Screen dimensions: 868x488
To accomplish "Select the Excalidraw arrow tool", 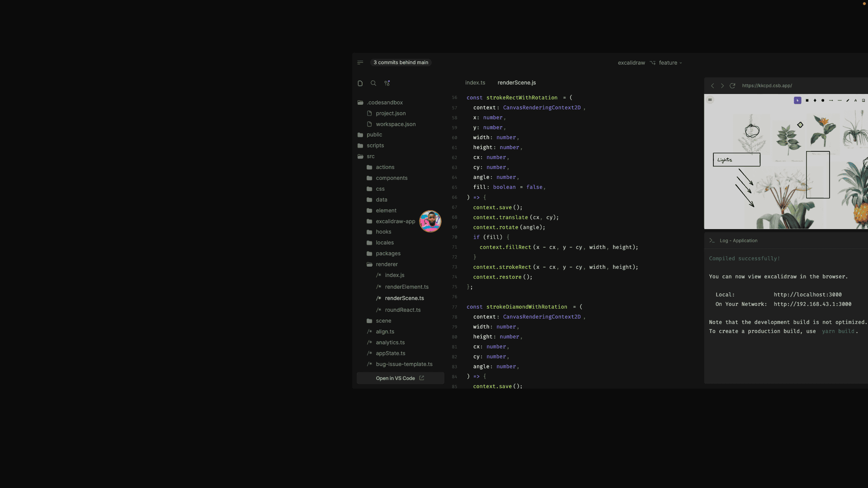I will [831, 100].
